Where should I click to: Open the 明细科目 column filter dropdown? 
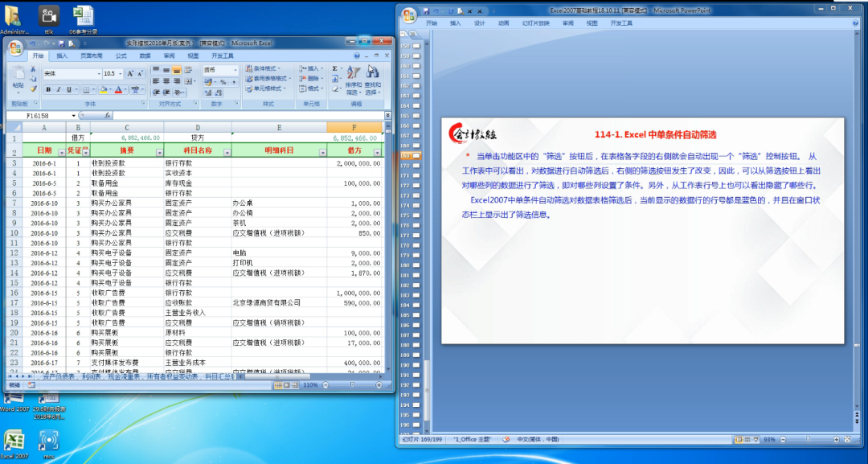(322, 152)
